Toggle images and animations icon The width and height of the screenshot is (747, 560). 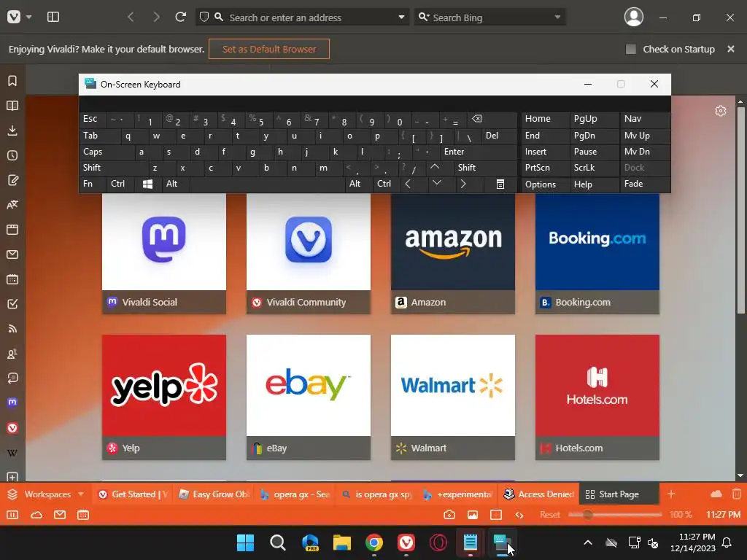pyautogui.click(x=473, y=515)
